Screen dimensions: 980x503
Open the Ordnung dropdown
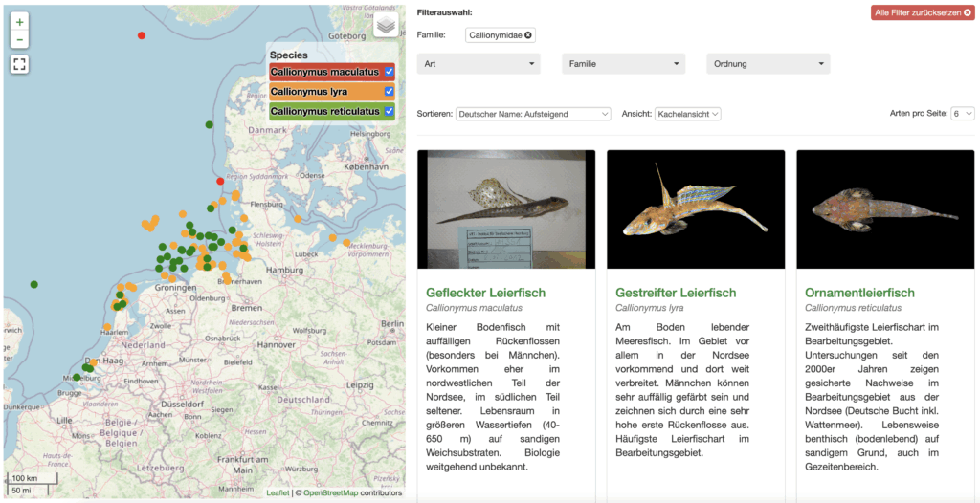click(x=768, y=64)
